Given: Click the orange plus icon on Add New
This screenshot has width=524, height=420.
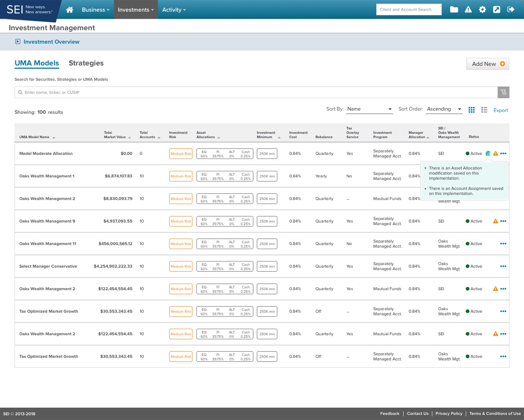Looking at the screenshot, I should pos(502,64).
